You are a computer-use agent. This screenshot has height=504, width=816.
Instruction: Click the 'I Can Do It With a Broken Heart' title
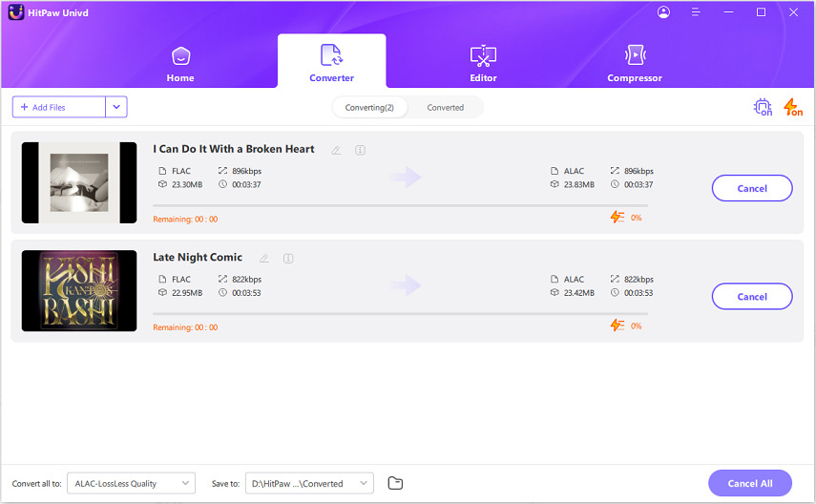pos(234,149)
